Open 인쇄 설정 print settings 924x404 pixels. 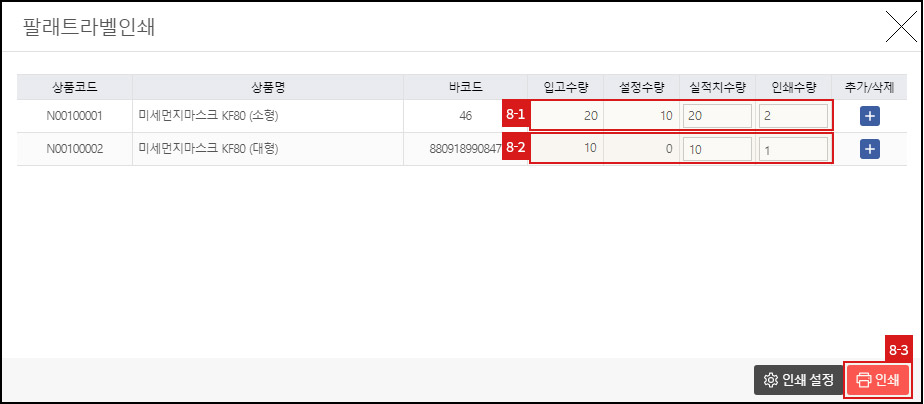[x=798, y=380]
